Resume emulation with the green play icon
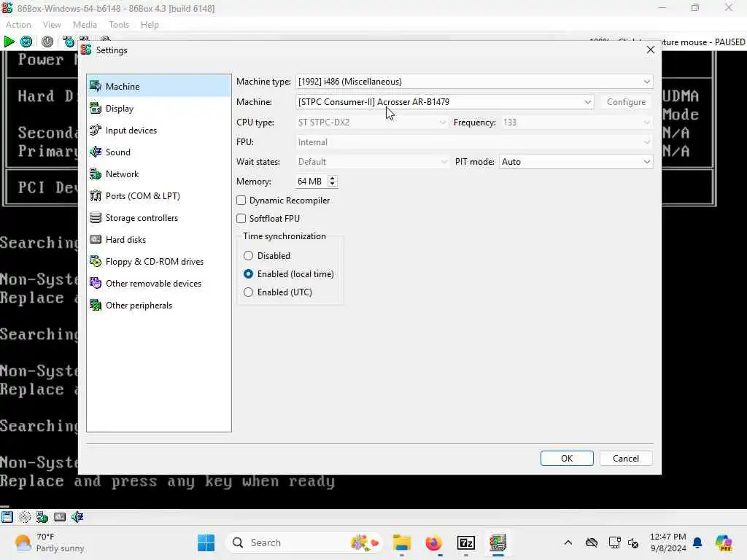This screenshot has width=747, height=560. click(9, 42)
